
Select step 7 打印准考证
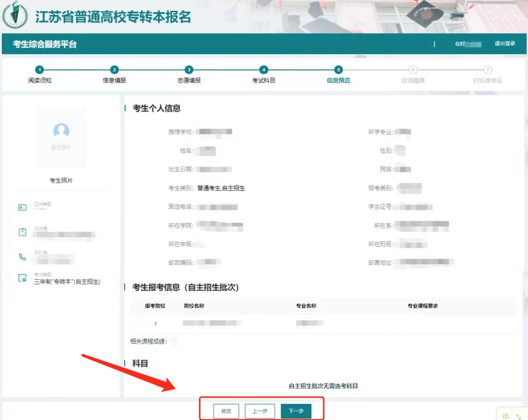click(x=487, y=75)
